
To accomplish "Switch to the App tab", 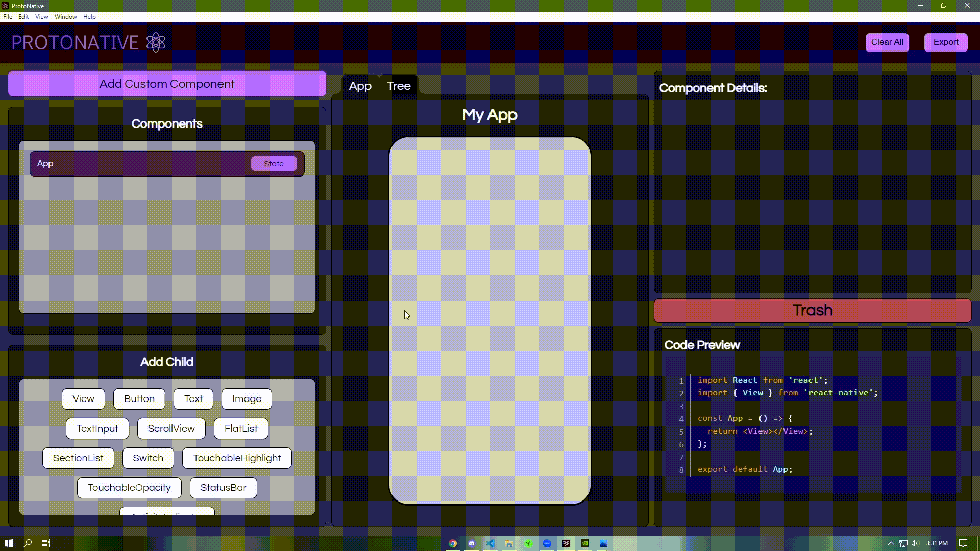I will tap(360, 85).
